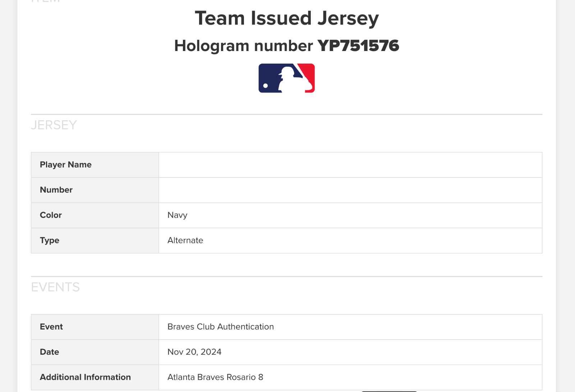
Task: Select the Alternate type value
Action: [x=185, y=240]
